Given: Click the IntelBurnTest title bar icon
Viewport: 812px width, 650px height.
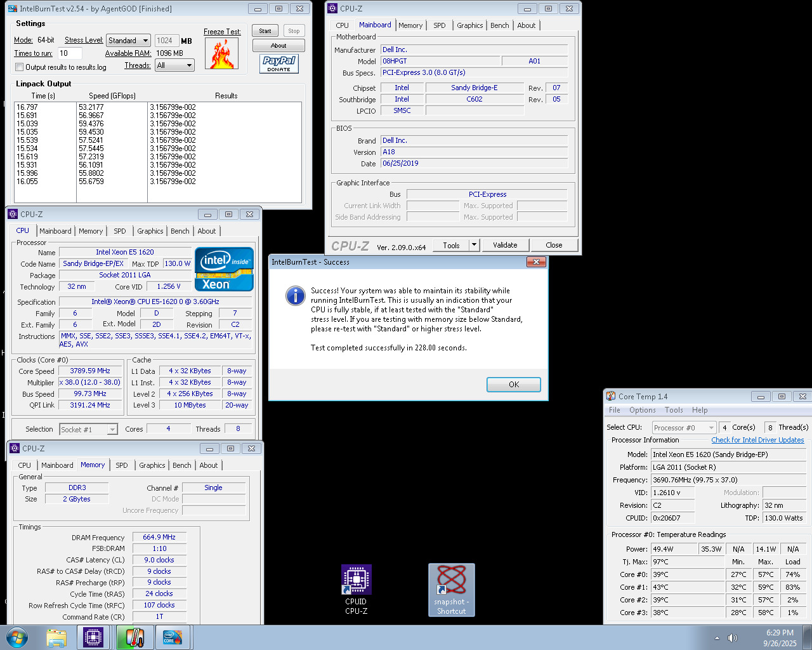Looking at the screenshot, I should (12, 9).
